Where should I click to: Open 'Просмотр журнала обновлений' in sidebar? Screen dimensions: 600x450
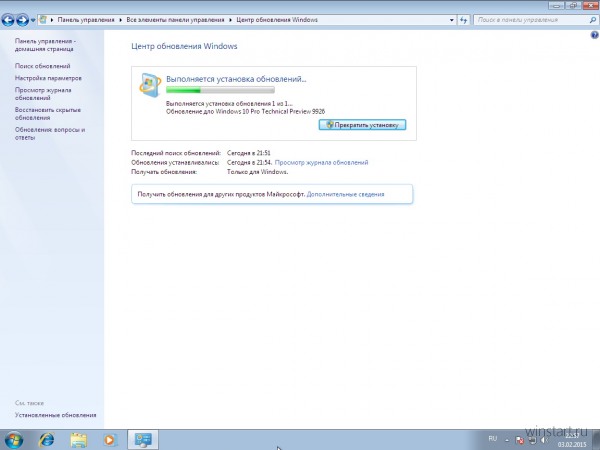coord(43,94)
